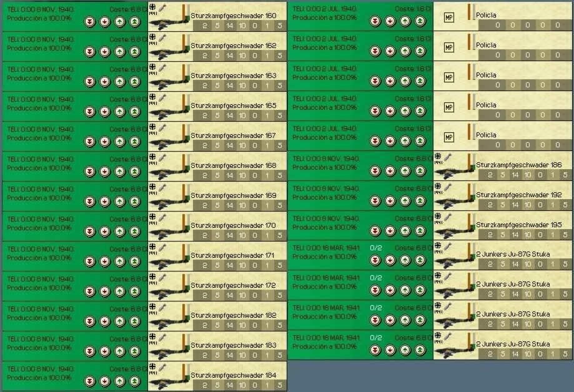574x392 pixels.
Task: Send Sturzkampfgeschwader 165 to top of queue
Action: point(135,112)
